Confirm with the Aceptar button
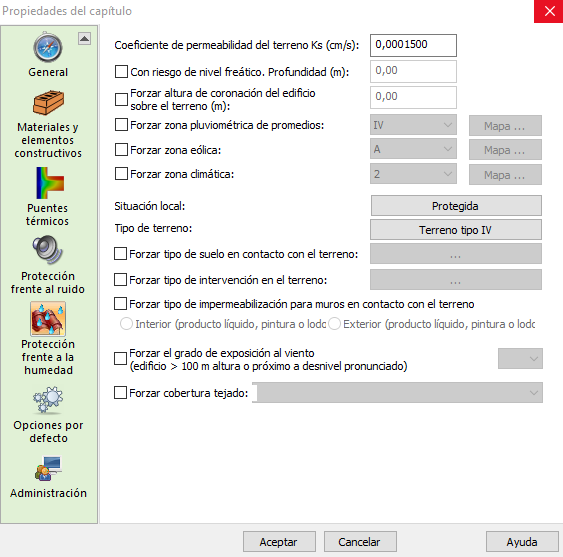This screenshot has width=563, height=557. [x=279, y=542]
